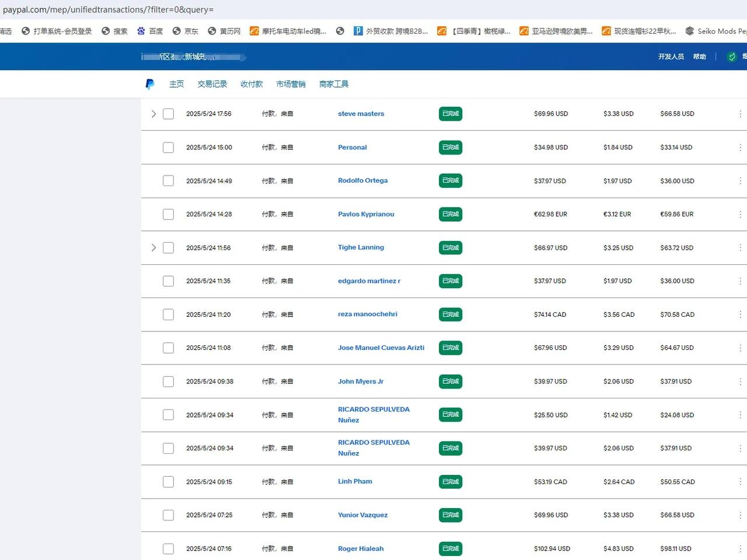This screenshot has width=747, height=560.
Task: Open 摩托车电动车led镜 bookmark
Action: click(288, 31)
